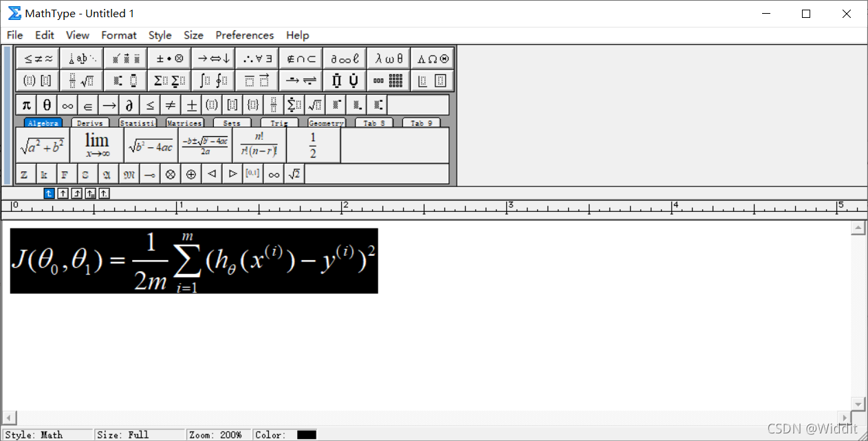Click the black Color swatch in status bar
The width and height of the screenshot is (868, 441).
(307, 435)
